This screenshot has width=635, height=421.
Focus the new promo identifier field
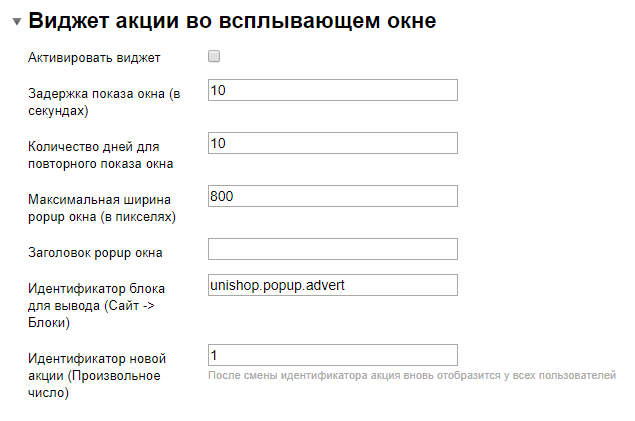point(332,355)
